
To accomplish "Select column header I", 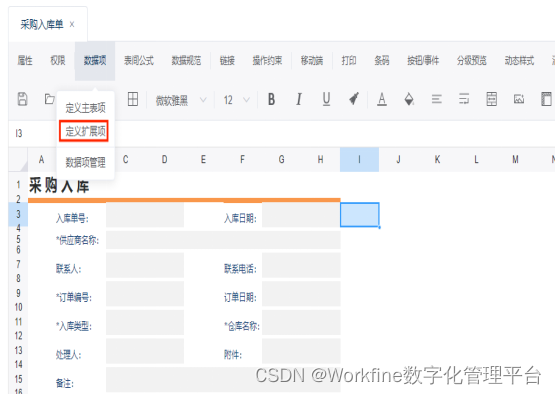I will pyautogui.click(x=359, y=160).
